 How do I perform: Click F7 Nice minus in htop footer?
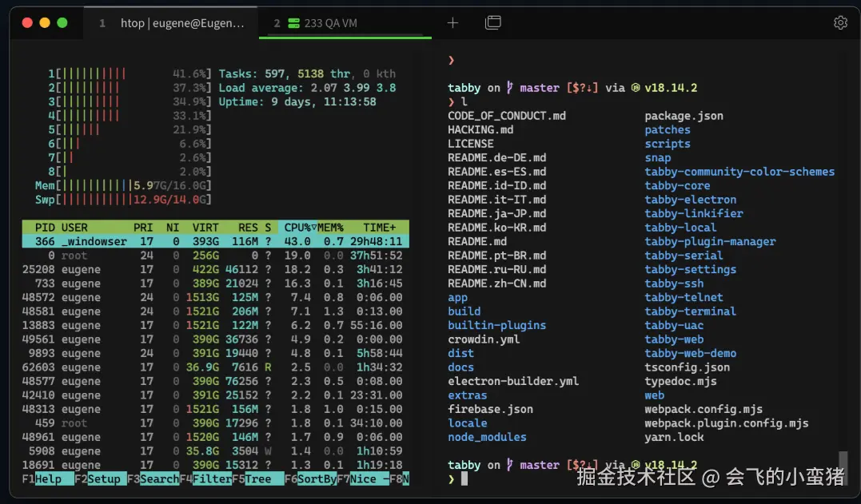[364, 478]
